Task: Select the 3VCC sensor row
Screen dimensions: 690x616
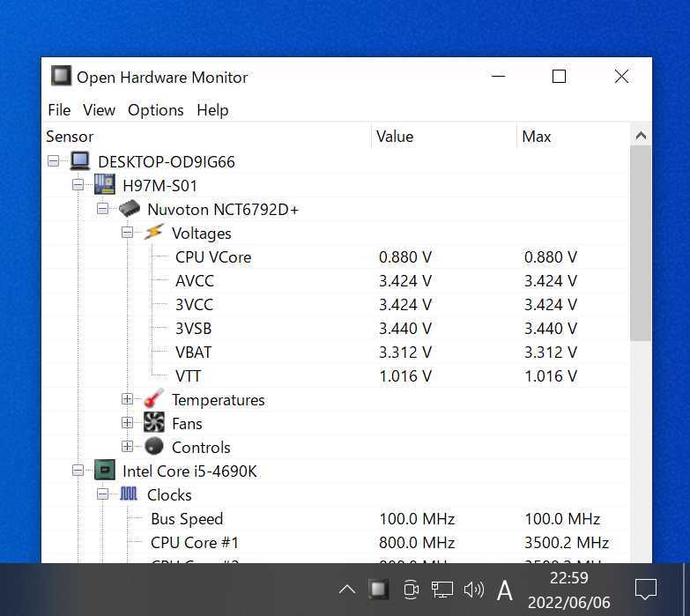Action: [337, 305]
